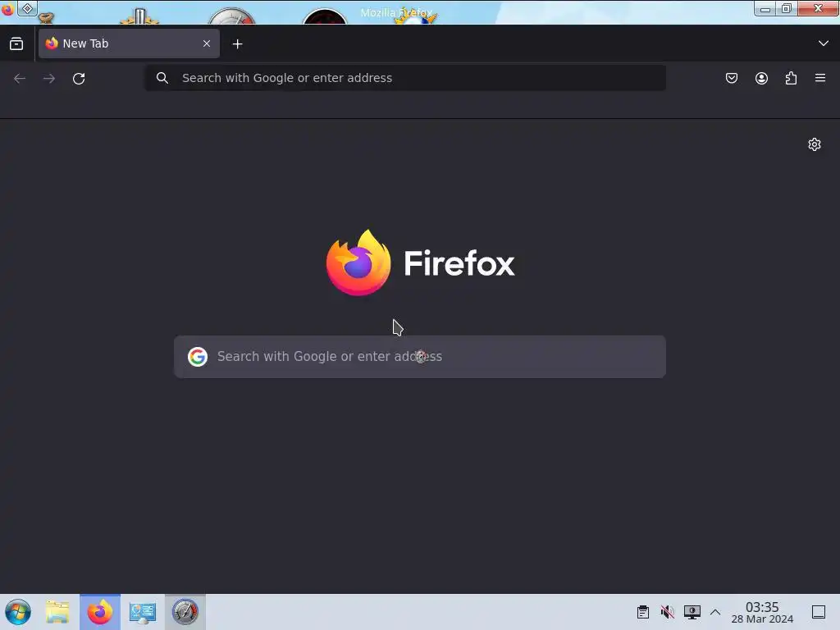The width and height of the screenshot is (840, 630).
Task: Close the Mozilla Firefox window
Action: pos(818,8)
